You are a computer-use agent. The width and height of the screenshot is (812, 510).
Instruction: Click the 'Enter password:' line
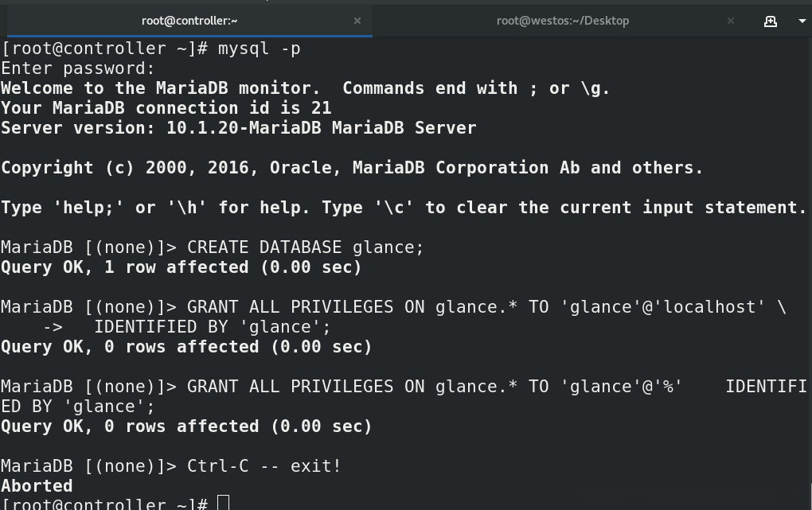tap(78, 68)
